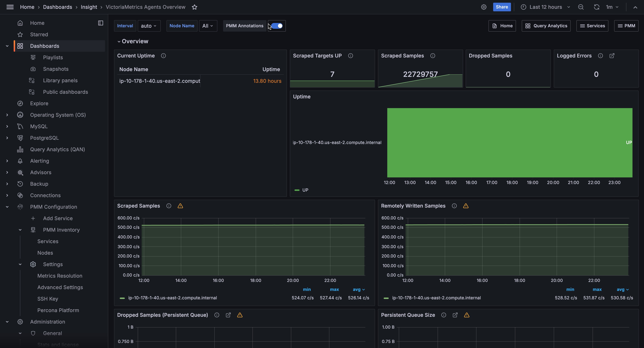
Task: Open the hamburger main menu
Action: (10, 7)
